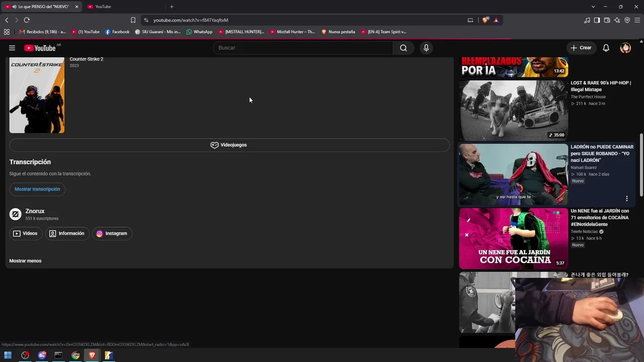Click Mostrar transcripción button
Screen dimensions: 644x362
37,189
